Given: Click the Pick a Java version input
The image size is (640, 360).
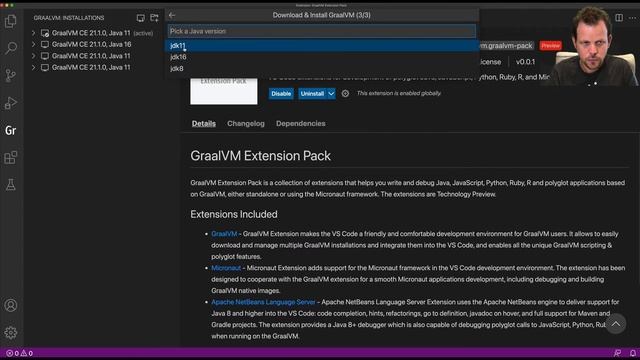Looking at the screenshot, I should click(x=322, y=31).
